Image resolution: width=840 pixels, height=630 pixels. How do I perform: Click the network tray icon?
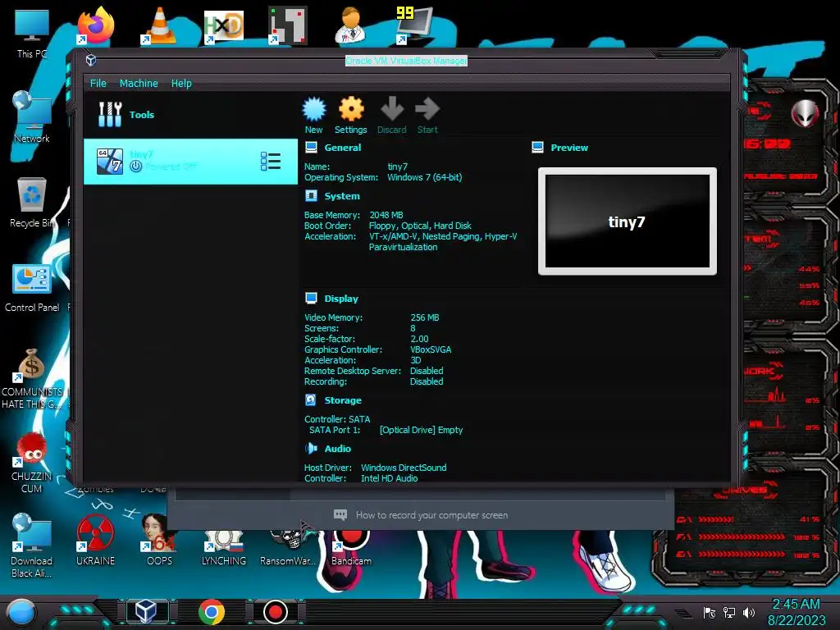729,612
